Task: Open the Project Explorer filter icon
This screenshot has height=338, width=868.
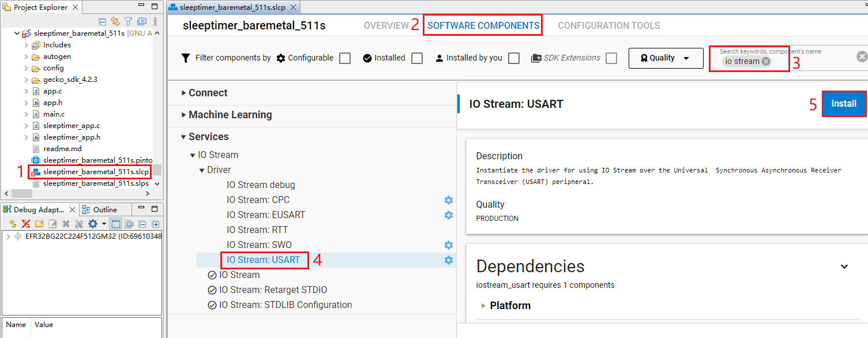Action: tap(128, 21)
